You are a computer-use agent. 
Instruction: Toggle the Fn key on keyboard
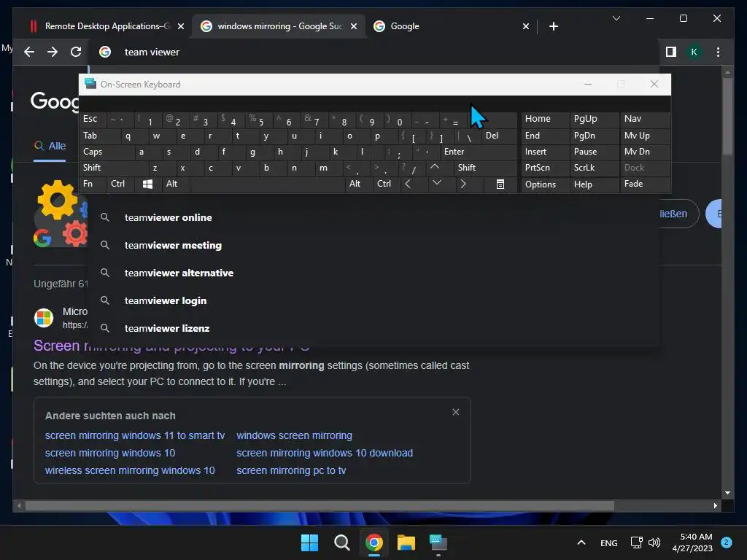pos(93,184)
